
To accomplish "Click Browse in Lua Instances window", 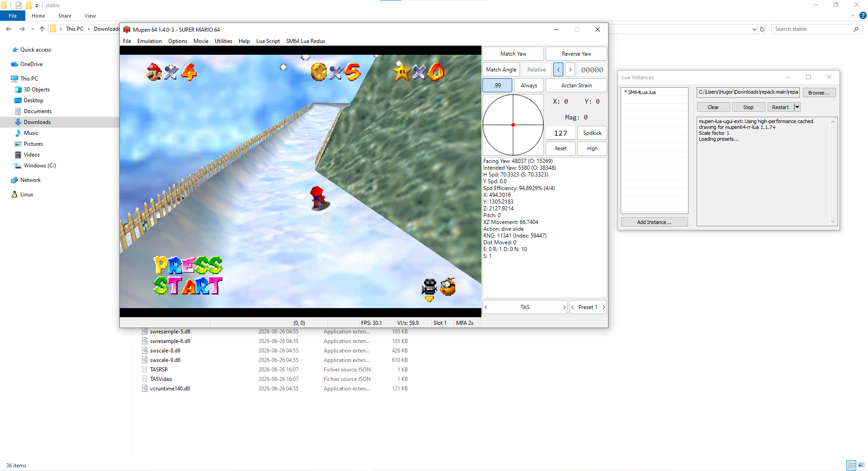I will coord(819,93).
